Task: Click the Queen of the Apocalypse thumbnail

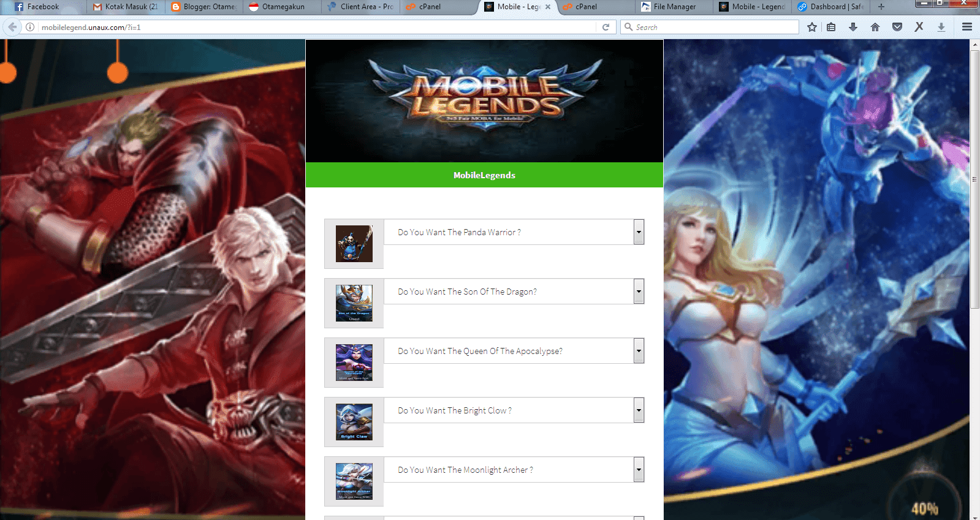Action: click(354, 363)
